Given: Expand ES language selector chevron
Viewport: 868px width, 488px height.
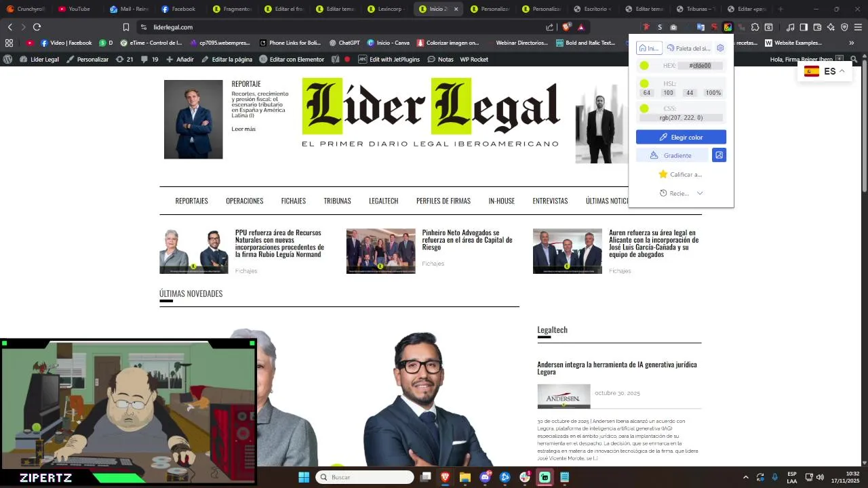Looking at the screenshot, I should pyautogui.click(x=842, y=71).
